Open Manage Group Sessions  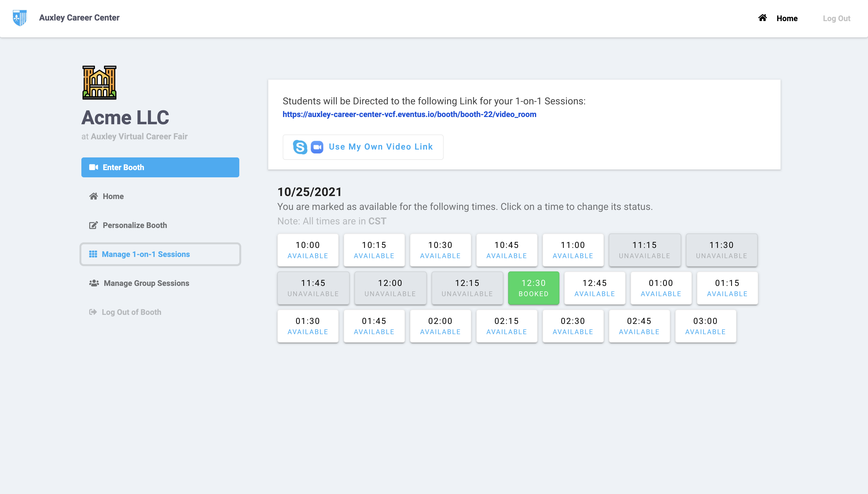pyautogui.click(x=160, y=283)
